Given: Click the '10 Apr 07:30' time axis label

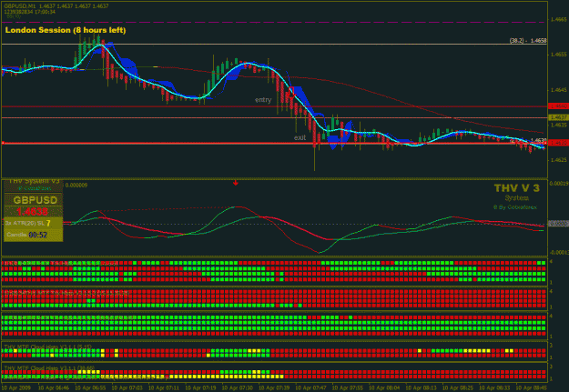Looking at the screenshot, I should click(x=237, y=388).
